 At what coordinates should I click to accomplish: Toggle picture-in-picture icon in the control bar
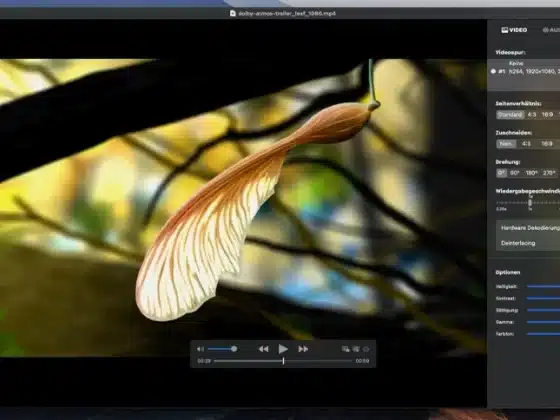tap(345, 349)
